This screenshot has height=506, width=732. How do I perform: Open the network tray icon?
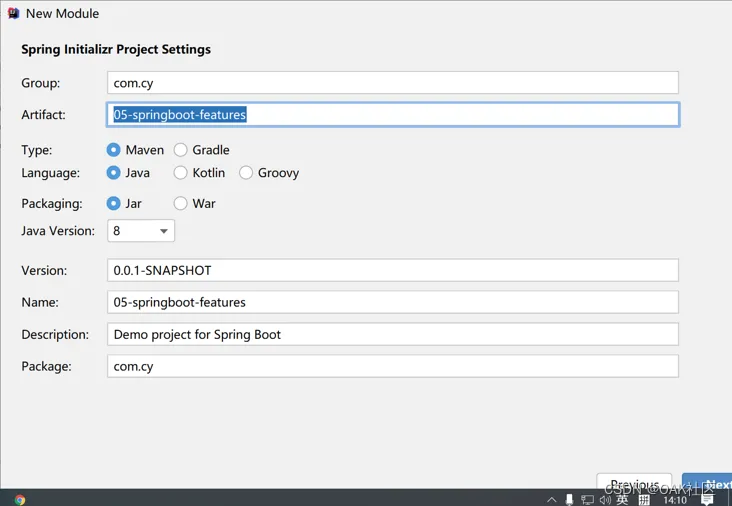click(x=587, y=499)
